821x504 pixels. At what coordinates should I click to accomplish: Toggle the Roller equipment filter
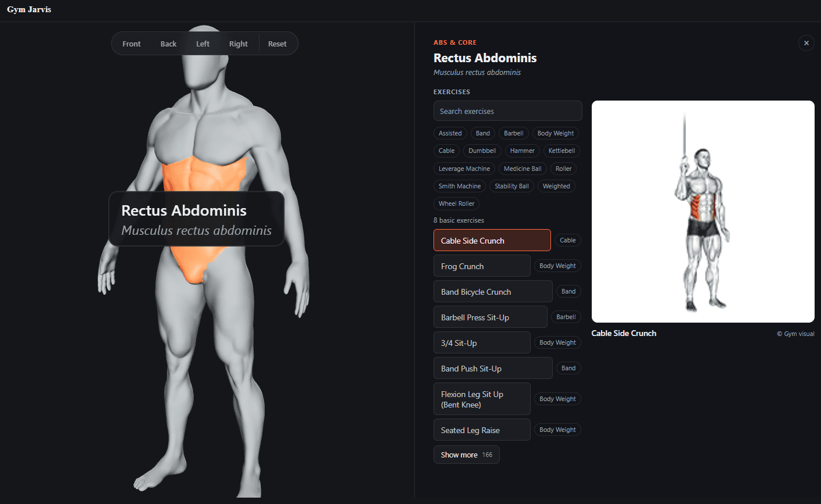[563, 169]
